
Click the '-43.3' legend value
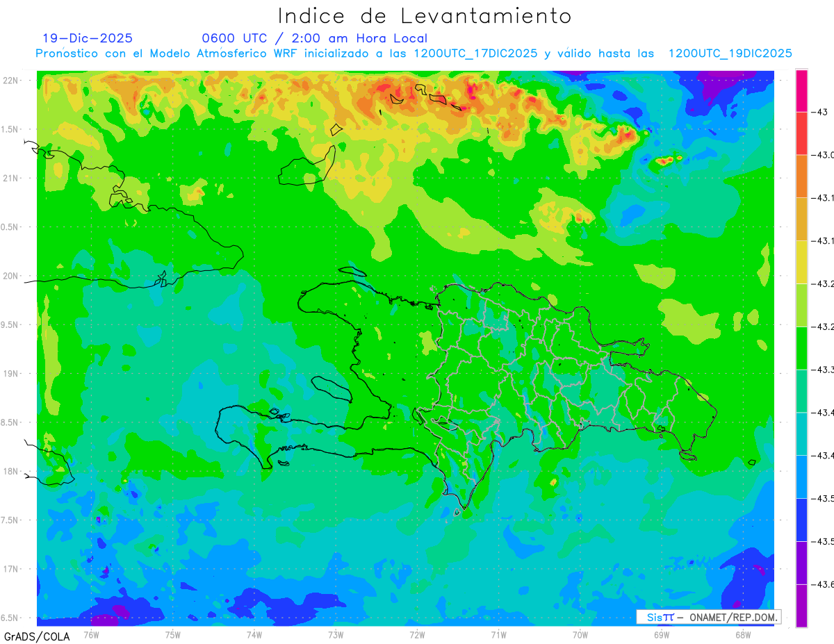(x=824, y=370)
